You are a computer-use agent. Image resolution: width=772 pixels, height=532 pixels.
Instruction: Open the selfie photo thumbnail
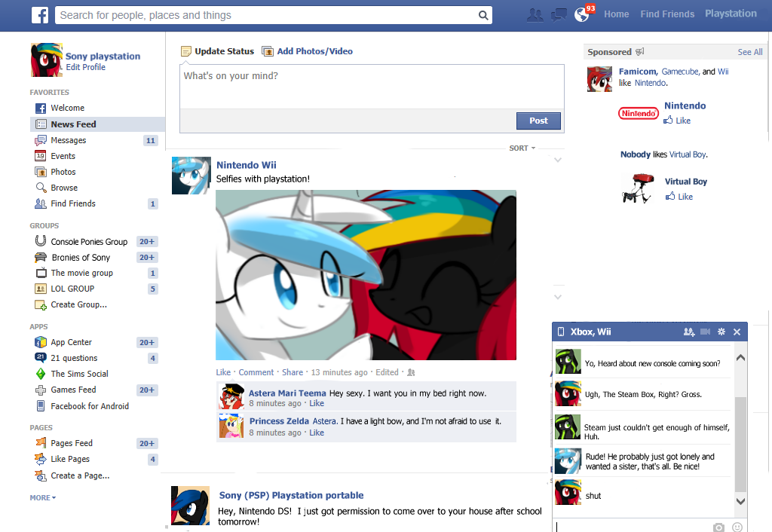point(366,275)
